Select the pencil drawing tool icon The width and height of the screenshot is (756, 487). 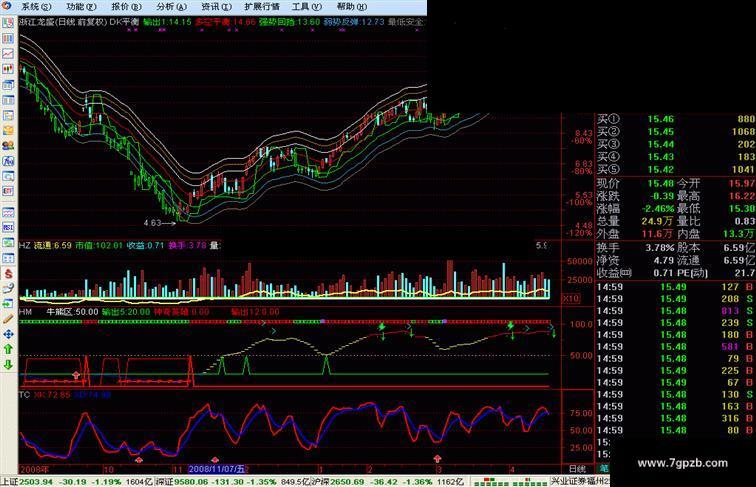(8, 319)
